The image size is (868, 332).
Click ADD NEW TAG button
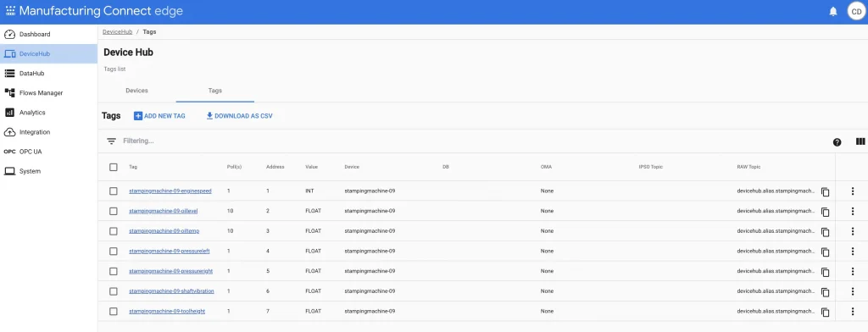pos(159,116)
